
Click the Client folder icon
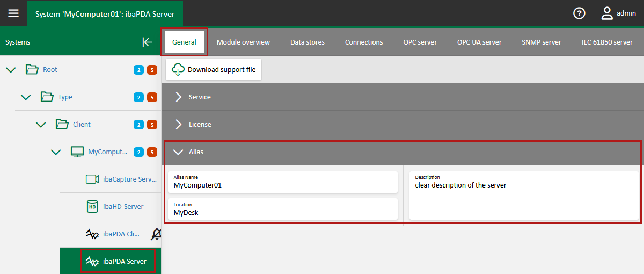coord(62,124)
